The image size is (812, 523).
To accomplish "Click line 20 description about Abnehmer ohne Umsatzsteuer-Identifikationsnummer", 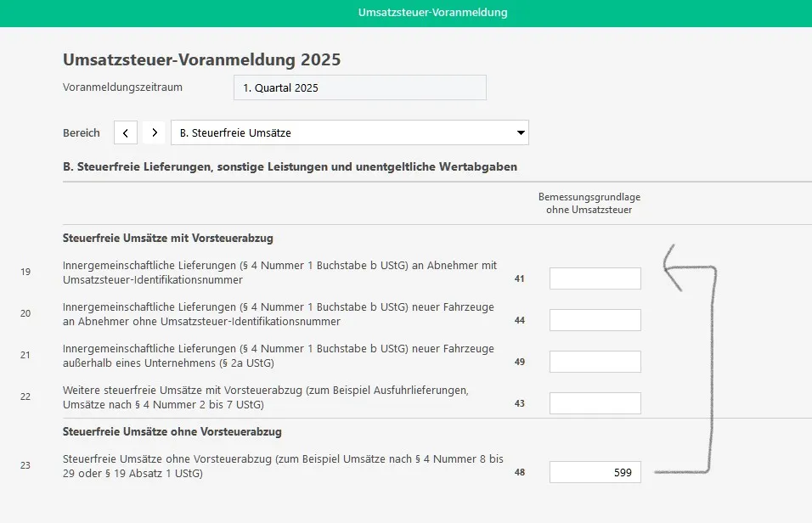I will coord(278,314).
